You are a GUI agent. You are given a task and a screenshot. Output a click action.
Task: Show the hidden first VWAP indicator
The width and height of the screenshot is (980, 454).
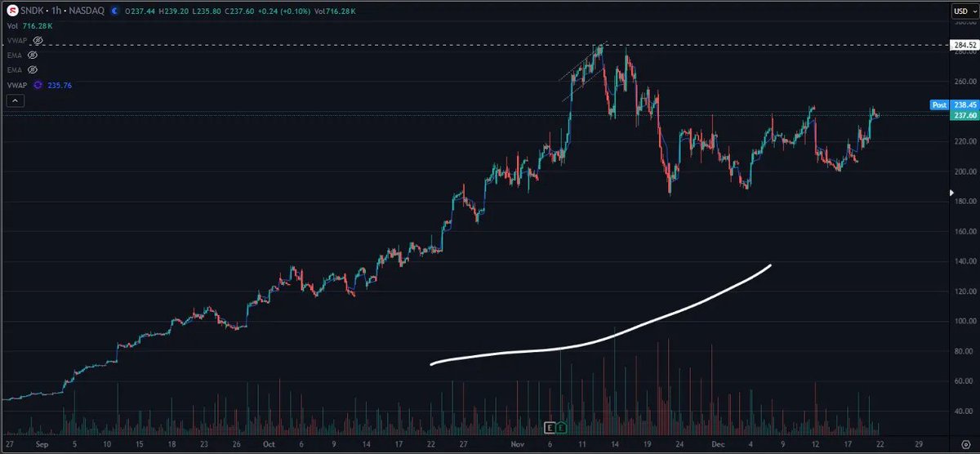[36, 39]
